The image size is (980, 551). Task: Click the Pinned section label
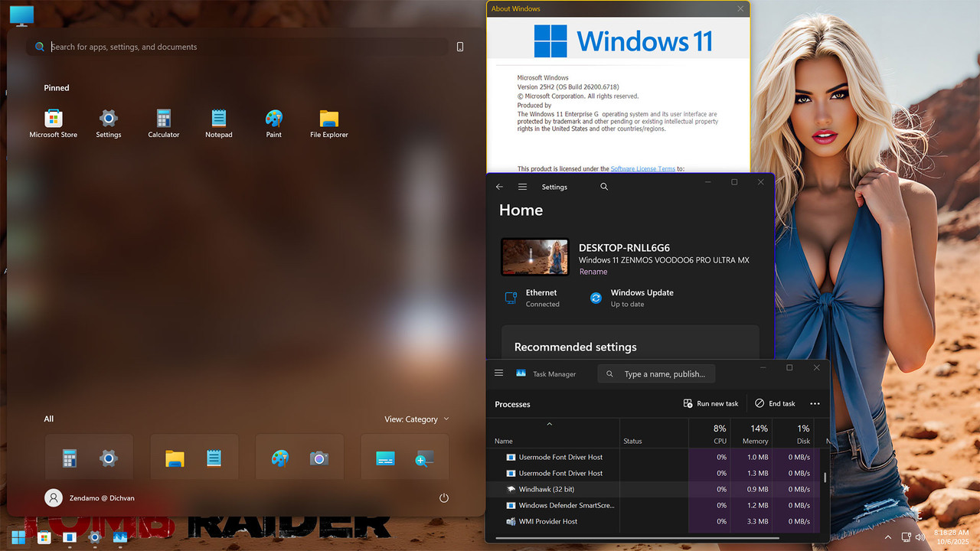(x=57, y=88)
